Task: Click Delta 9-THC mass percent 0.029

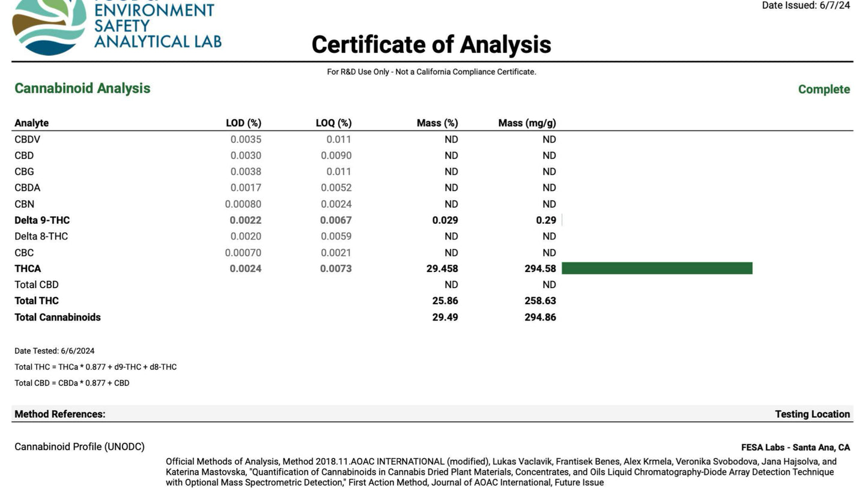Action: pos(445,220)
